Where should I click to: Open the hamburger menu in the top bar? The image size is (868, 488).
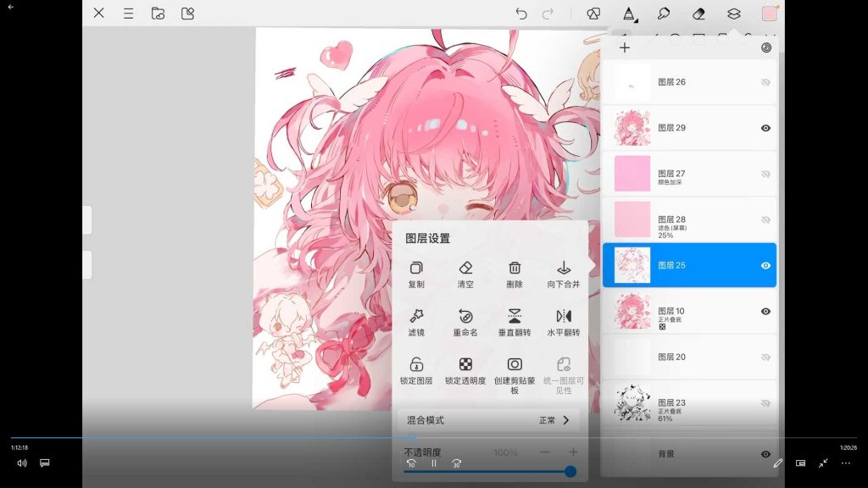pyautogui.click(x=129, y=14)
